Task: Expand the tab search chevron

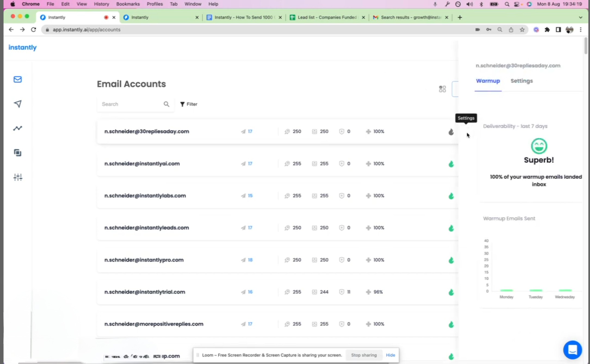Action: 580,17
